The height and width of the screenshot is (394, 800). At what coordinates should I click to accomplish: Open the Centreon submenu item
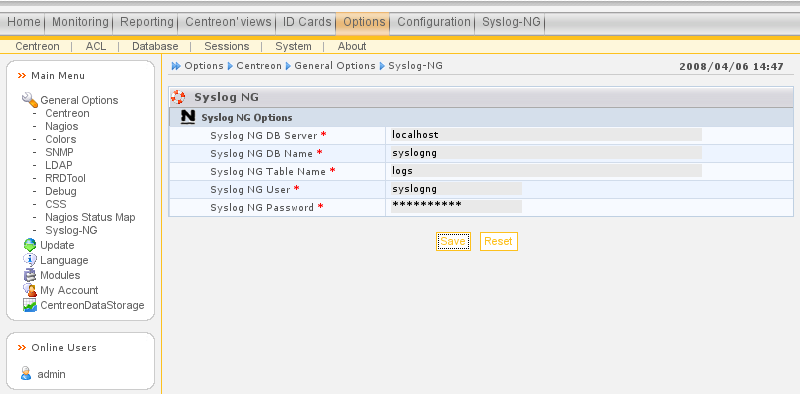click(x=37, y=46)
